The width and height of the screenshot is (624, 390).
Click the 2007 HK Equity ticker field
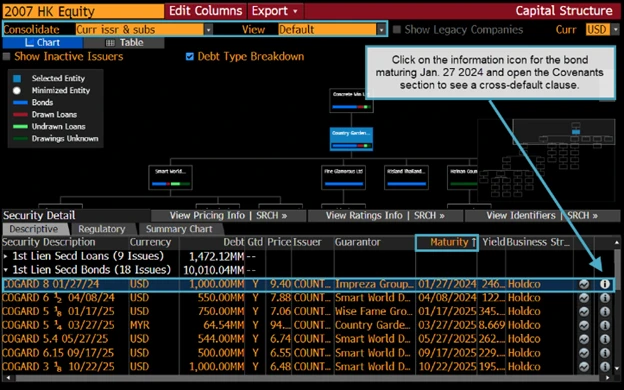click(83, 11)
